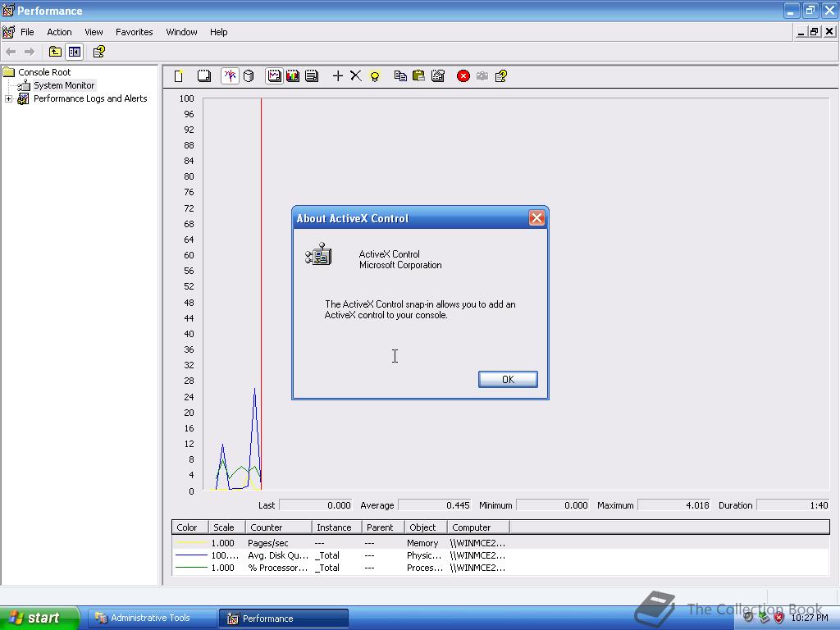Image resolution: width=840 pixels, height=630 pixels.
Task: Click the Scale column header
Action: point(226,527)
